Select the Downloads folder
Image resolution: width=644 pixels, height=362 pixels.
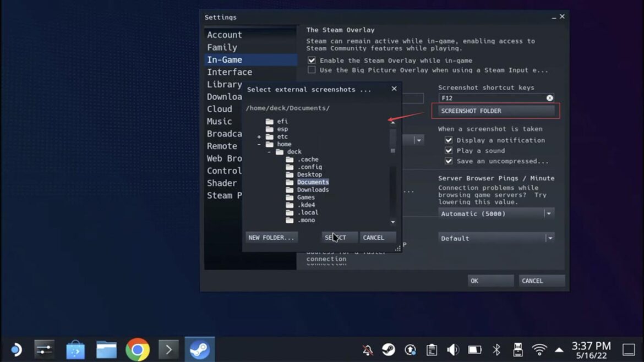pos(313,190)
